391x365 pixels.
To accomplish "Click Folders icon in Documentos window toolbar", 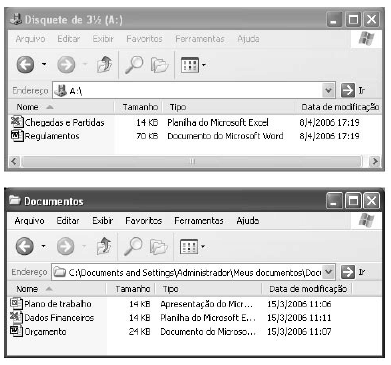I will pyautogui.click(x=158, y=247).
